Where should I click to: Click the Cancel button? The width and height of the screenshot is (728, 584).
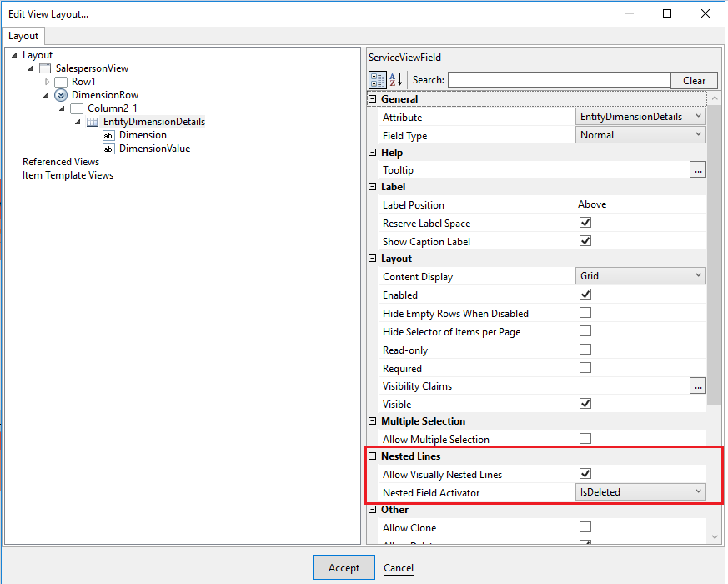399,568
